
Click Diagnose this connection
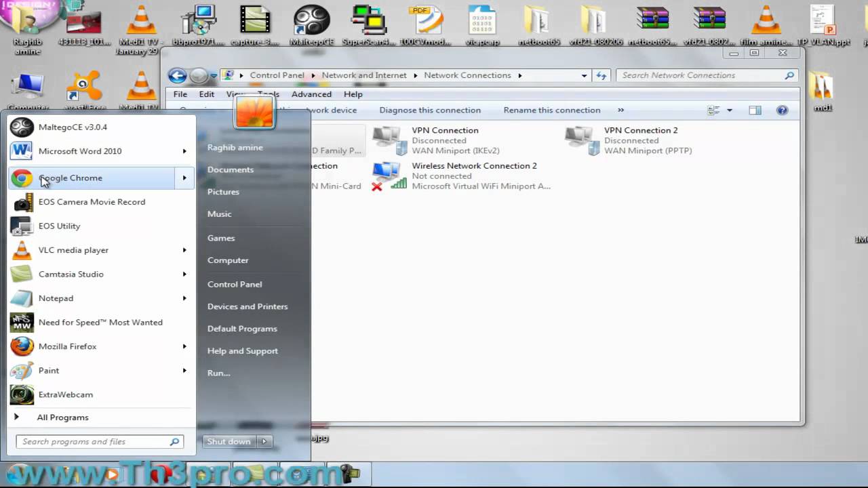[x=430, y=110]
